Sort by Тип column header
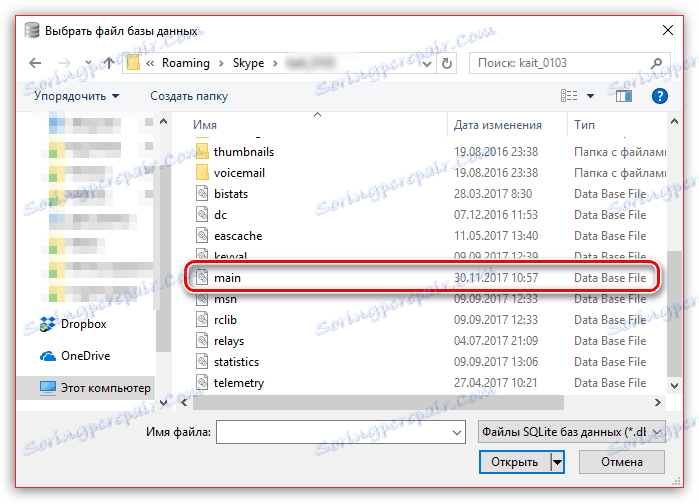 [584, 125]
